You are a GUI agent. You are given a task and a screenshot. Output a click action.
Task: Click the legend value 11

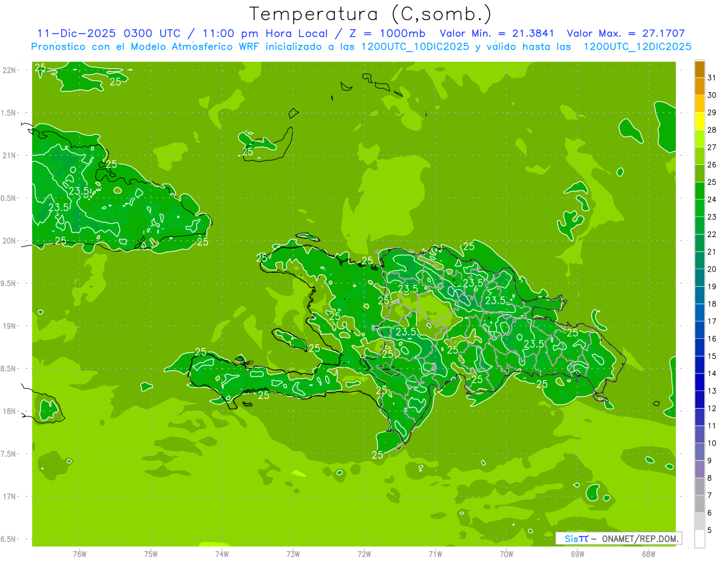[712, 426]
